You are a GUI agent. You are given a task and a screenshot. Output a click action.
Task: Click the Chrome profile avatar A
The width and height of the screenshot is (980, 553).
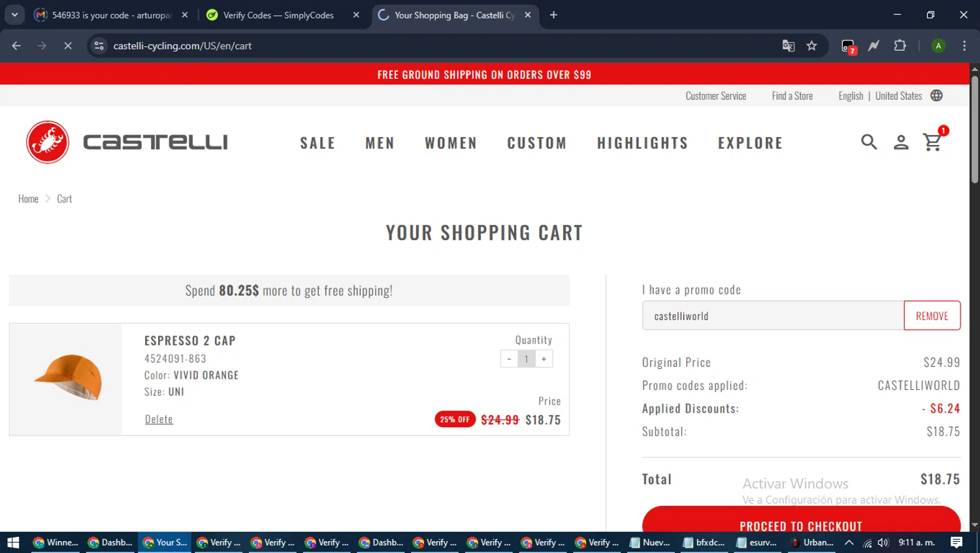point(938,46)
